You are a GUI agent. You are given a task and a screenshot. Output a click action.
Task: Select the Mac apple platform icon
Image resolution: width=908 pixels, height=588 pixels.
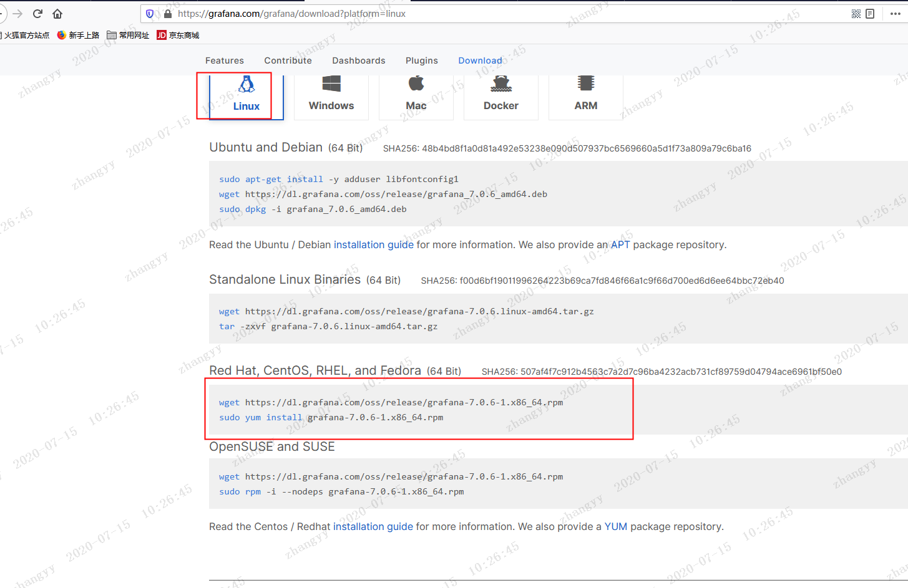[416, 83]
